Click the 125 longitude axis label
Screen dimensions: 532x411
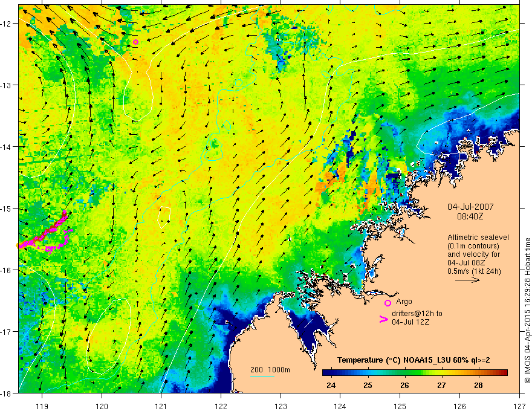pos(400,406)
